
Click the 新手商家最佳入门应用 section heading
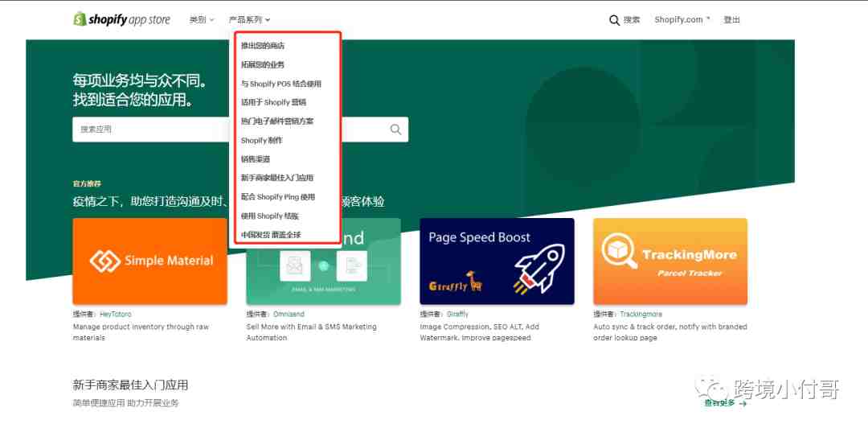(130, 385)
